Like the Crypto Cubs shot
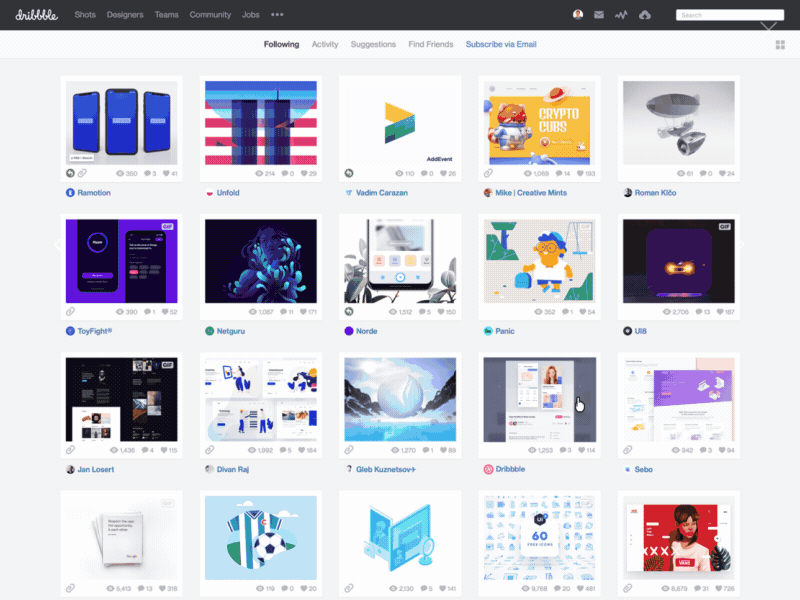800x600 pixels. [x=580, y=173]
